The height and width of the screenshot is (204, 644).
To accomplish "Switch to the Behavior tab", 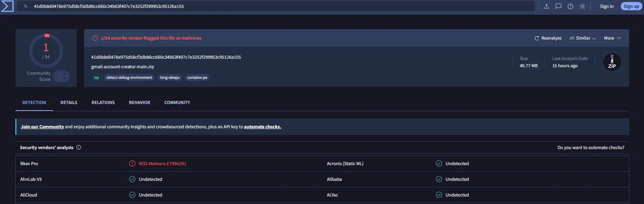I will (x=140, y=102).
